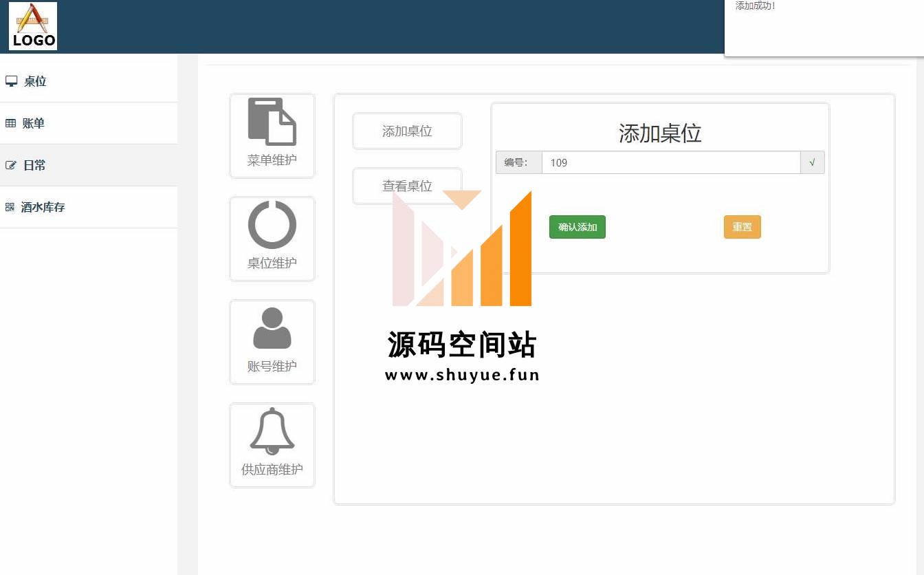Click the monitor icon beside 桌位

[x=11, y=81]
